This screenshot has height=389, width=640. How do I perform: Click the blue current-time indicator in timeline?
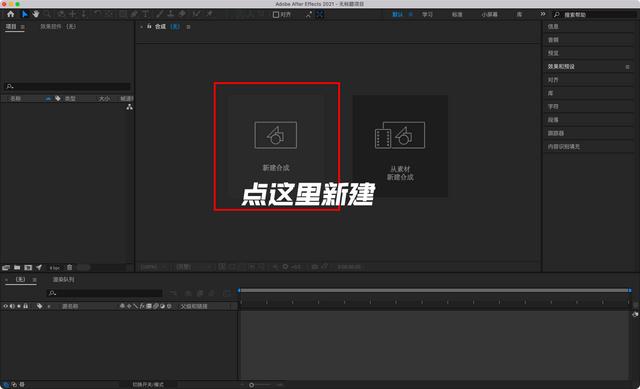(239, 291)
